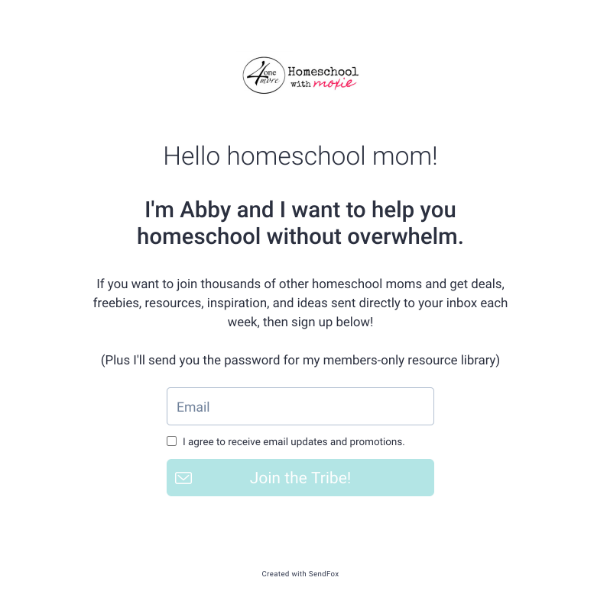Click the Hello homeschool mom! heading
The image size is (597, 606).
(x=300, y=156)
